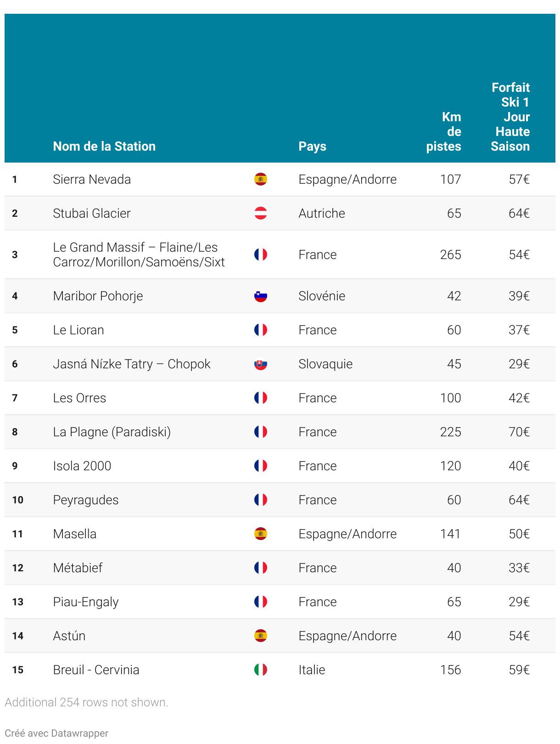This screenshot has height=744, width=560.
Task: Select the La Plagne (Paradiski) station name
Action: tap(112, 432)
